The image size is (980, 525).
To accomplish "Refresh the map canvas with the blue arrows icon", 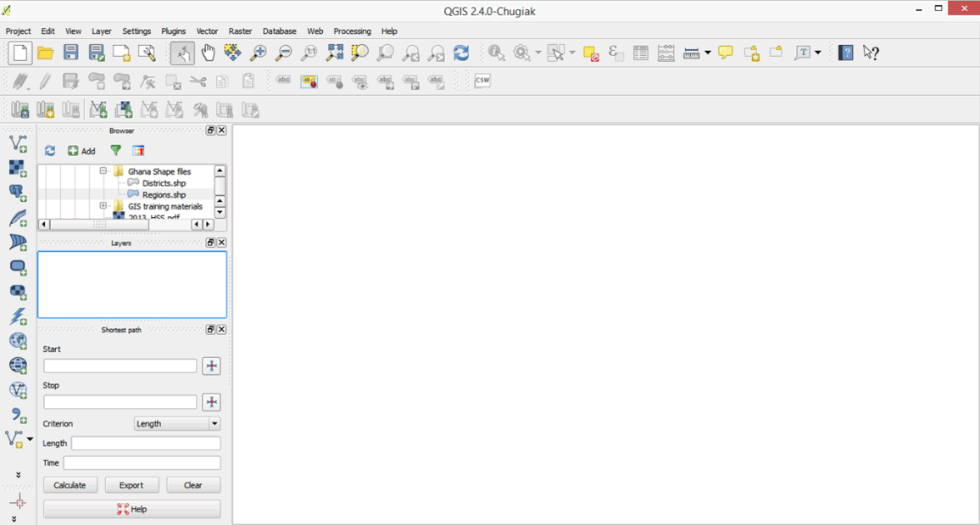I will (460, 53).
